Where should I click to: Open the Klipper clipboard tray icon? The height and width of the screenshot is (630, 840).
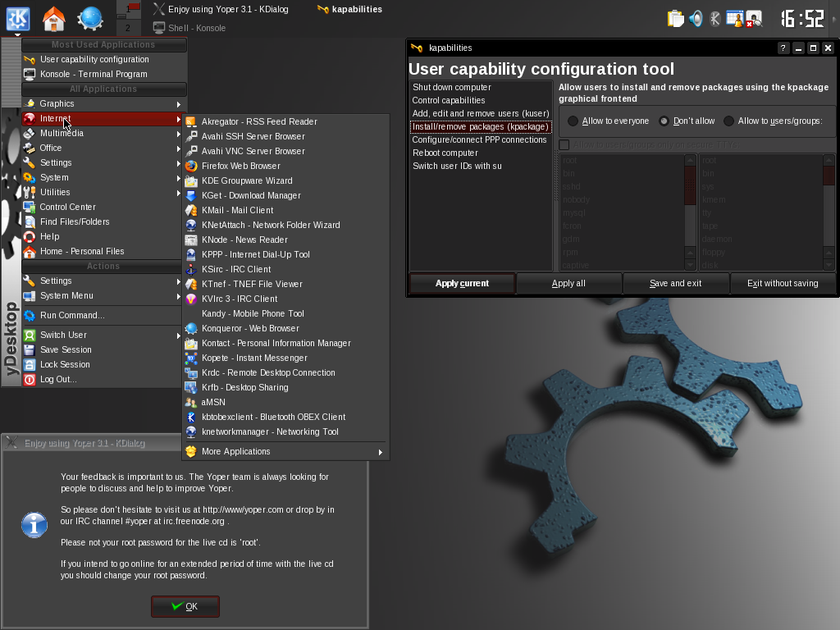coord(676,19)
